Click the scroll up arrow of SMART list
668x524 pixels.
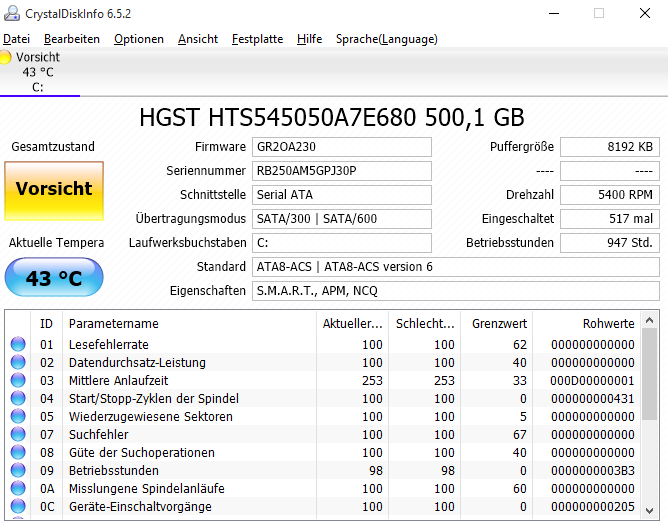pyautogui.click(x=650, y=320)
